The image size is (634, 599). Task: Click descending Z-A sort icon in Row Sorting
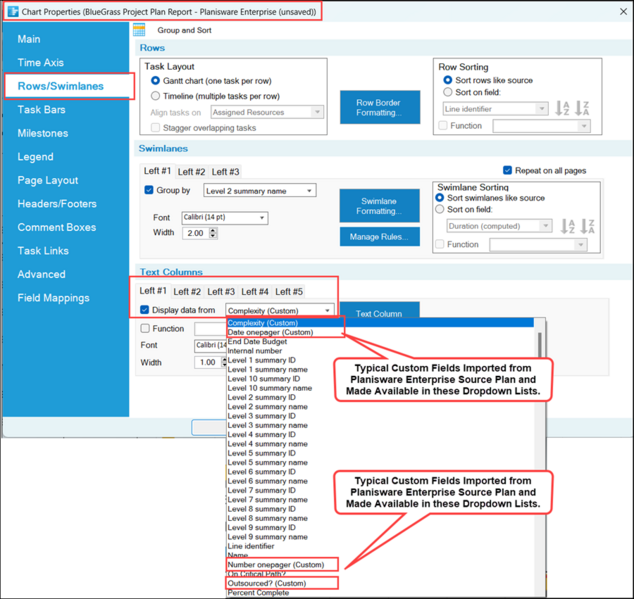point(582,108)
